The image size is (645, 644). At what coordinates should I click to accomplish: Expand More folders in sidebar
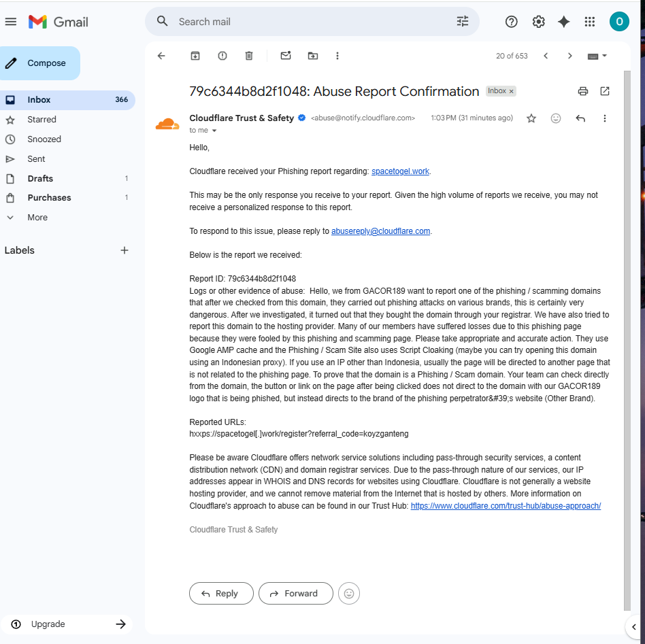pos(37,218)
